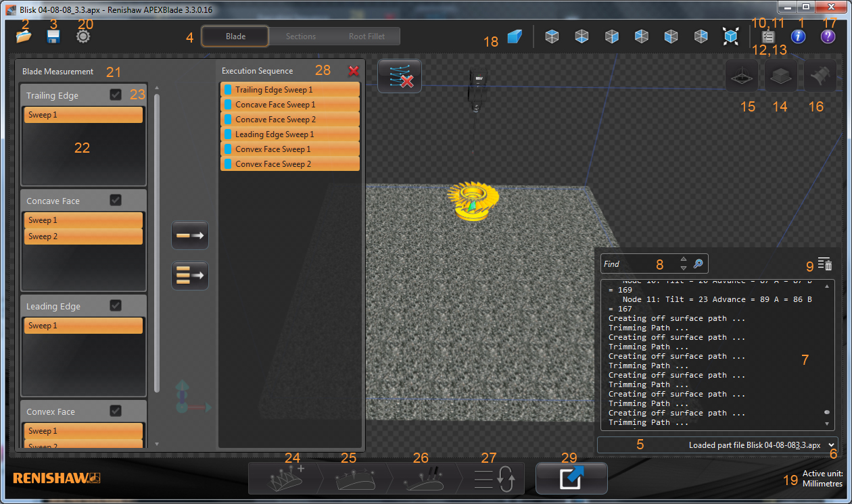This screenshot has width=852, height=504.
Task: Expand the status message dropdown arrow
Action: [x=831, y=445]
